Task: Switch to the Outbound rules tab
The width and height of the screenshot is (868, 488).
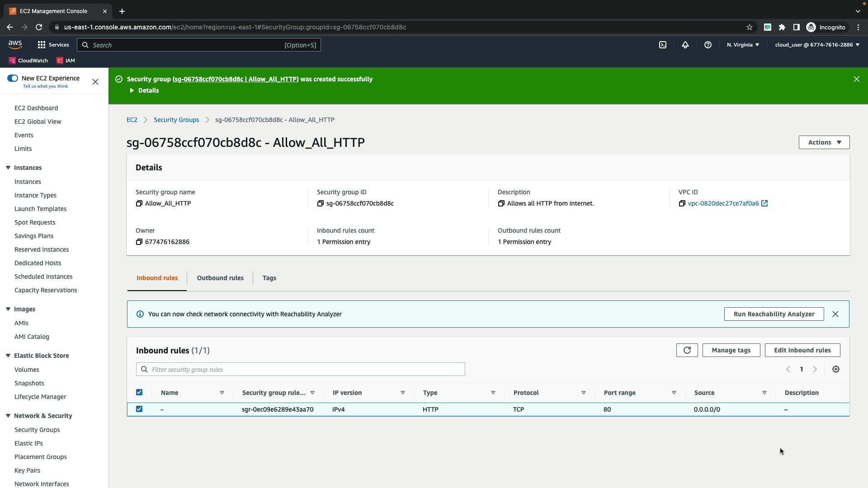Action: click(220, 278)
